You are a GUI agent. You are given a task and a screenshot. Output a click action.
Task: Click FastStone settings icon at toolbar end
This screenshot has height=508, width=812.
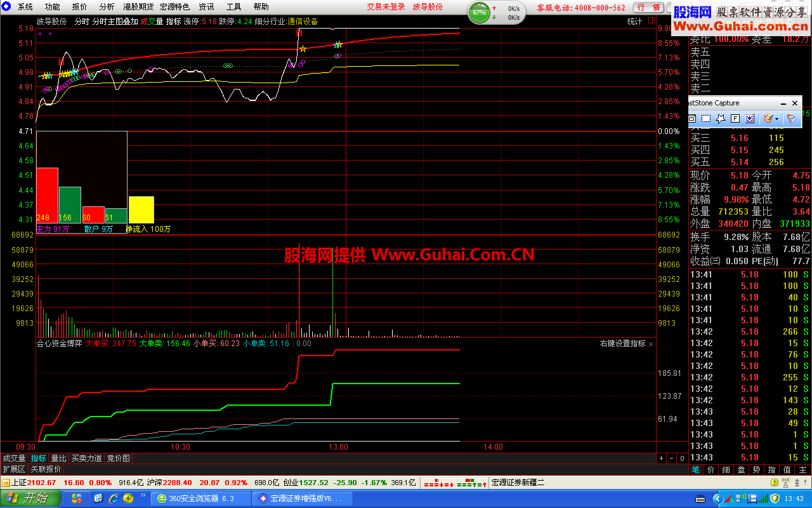tap(790, 118)
